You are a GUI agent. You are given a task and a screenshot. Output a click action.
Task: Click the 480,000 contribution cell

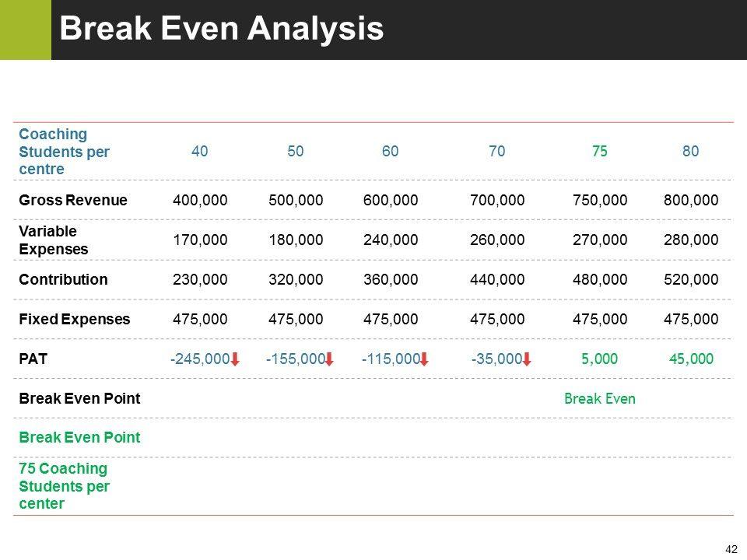coord(600,279)
